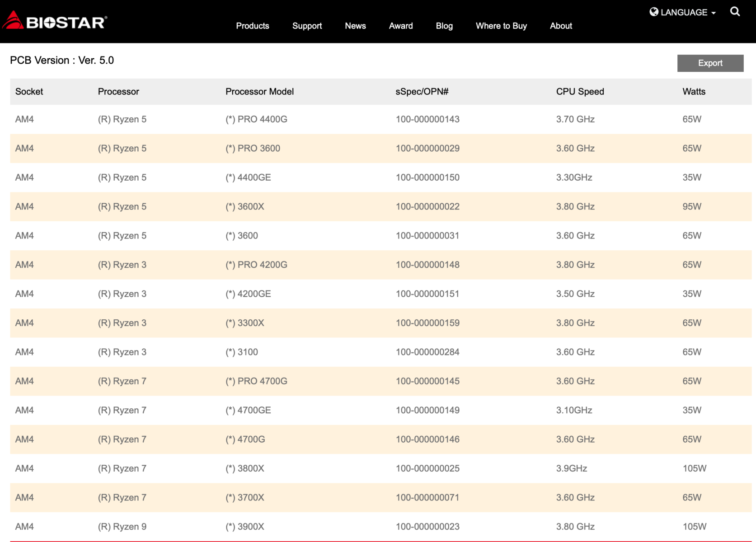Click the CPU Speed column header

click(580, 92)
